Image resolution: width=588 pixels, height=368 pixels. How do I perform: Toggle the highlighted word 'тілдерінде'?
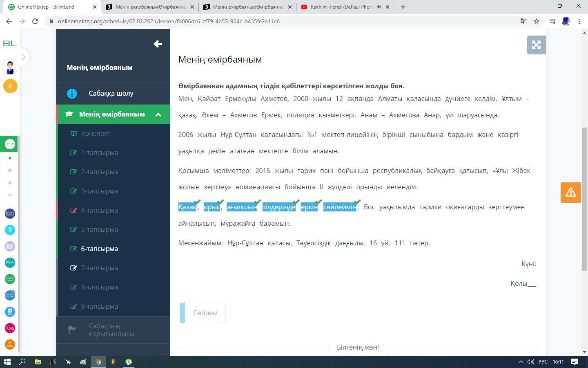pyautogui.click(x=279, y=207)
